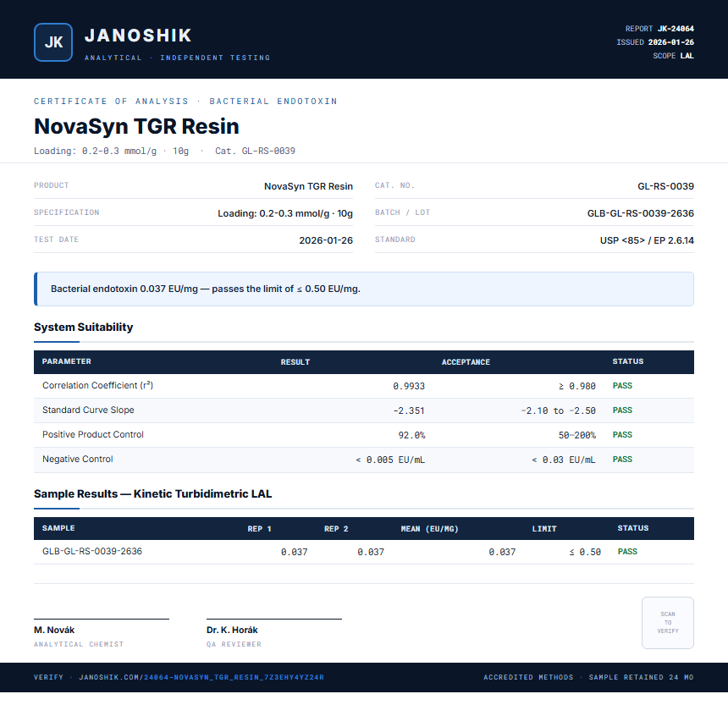Click the bacterial endotoxin summary banner
This screenshot has width=728, height=716.
[364, 289]
